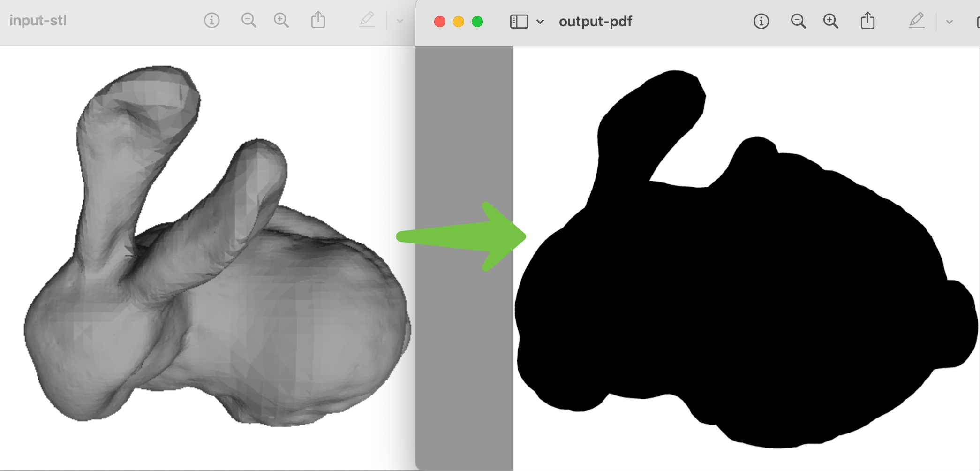Open the Info inspector for output-pdf
Viewport: 980px width, 471px height.
pyautogui.click(x=761, y=21)
